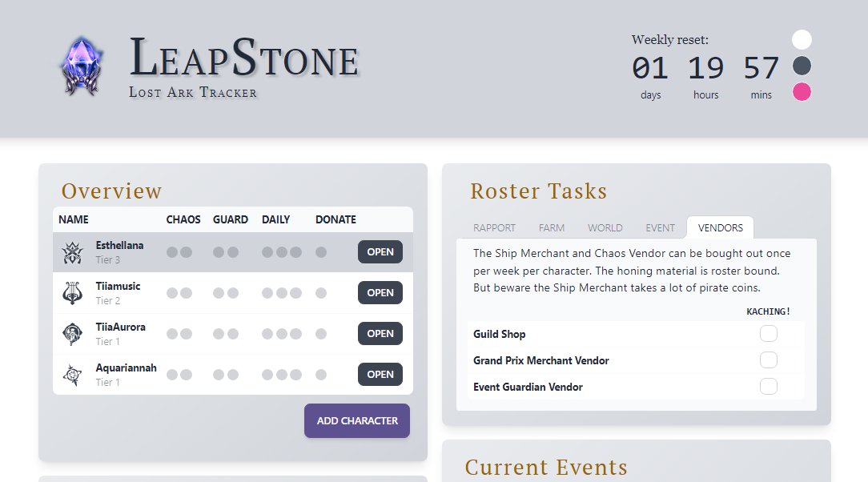Screen dimensions: 868x482
Task: Click Aquariannah's class icon
Action: click(73, 376)
